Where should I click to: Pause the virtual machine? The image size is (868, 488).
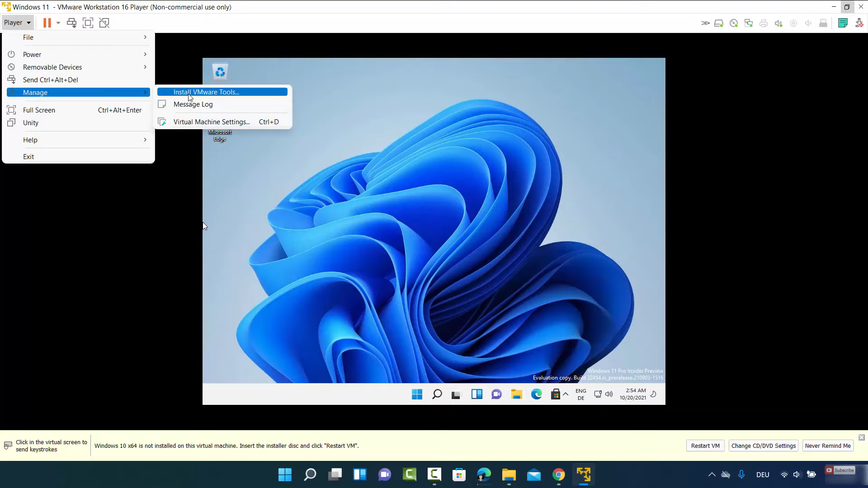(47, 23)
